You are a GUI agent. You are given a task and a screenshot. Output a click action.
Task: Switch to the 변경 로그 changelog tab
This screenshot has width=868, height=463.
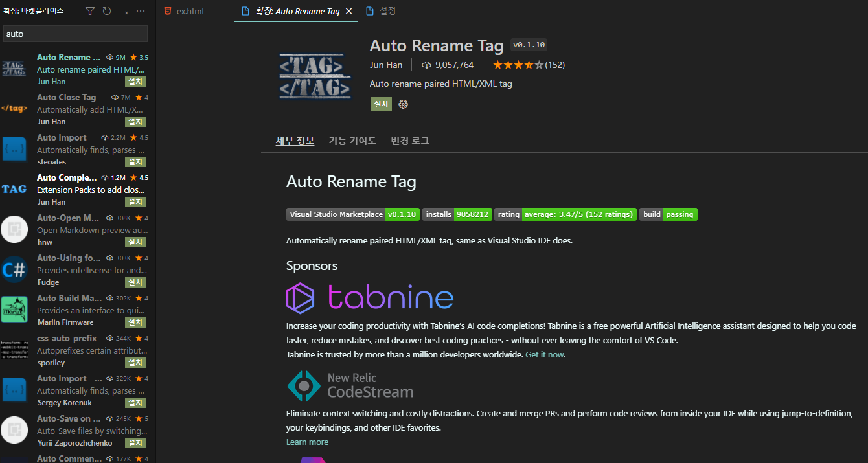(x=410, y=141)
